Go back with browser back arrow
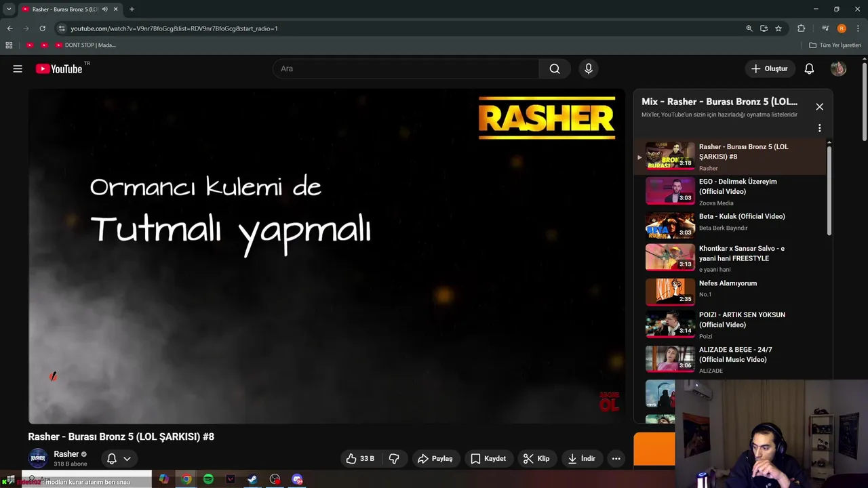Viewport: 868px width, 488px height. [9, 28]
